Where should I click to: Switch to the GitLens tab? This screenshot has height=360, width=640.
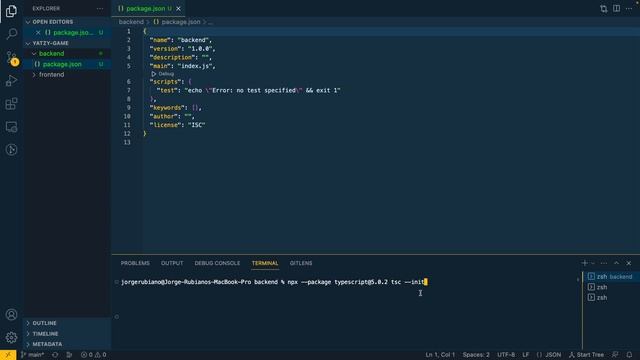pos(301,263)
